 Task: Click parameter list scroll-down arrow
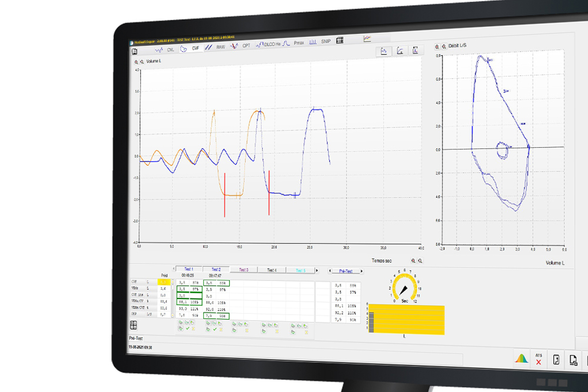click(173, 315)
